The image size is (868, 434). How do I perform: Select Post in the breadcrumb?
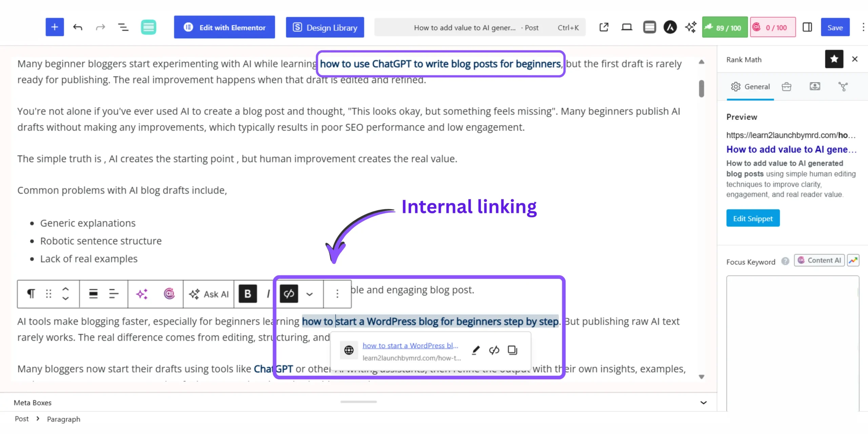pyautogui.click(x=22, y=419)
